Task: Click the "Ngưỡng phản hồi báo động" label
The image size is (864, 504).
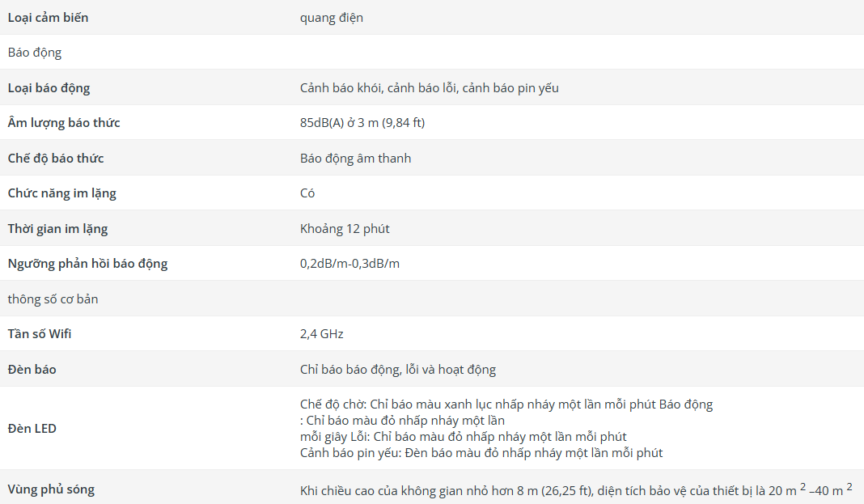Action: click(x=87, y=264)
